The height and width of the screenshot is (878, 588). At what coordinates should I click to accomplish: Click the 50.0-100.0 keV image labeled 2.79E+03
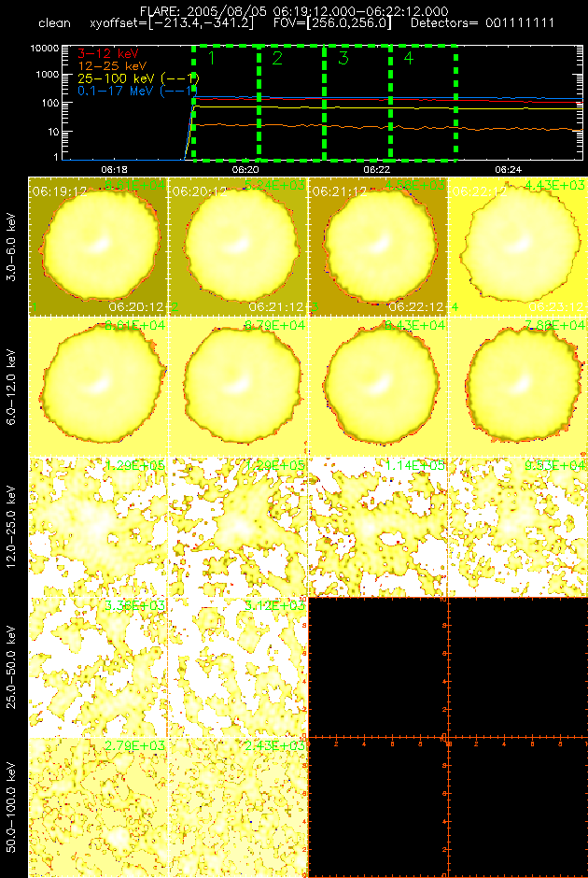point(98,806)
